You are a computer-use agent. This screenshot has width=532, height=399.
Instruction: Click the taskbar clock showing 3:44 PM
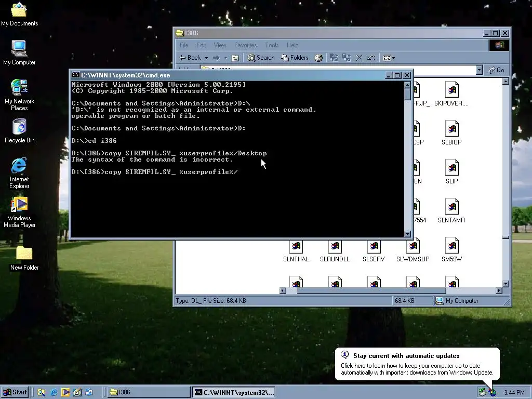(514, 393)
